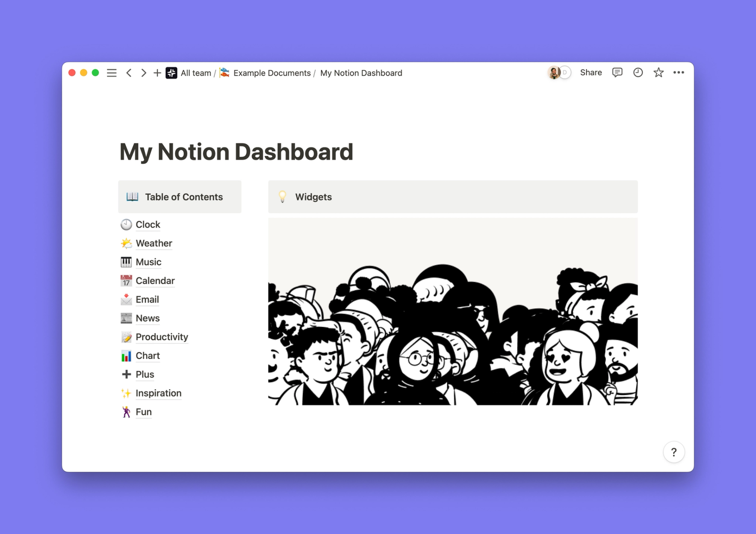Click the Plus page icon
Screen dimensions: 756x534
tap(126, 374)
